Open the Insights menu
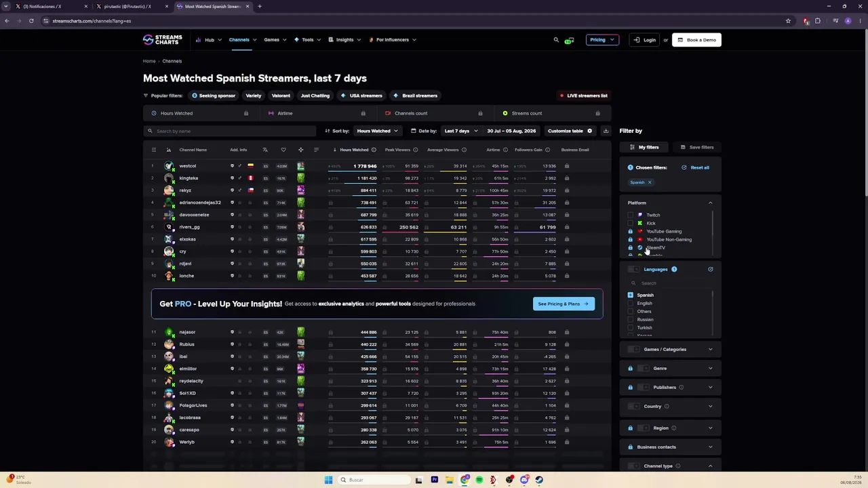The width and height of the screenshot is (868, 488). coord(344,40)
